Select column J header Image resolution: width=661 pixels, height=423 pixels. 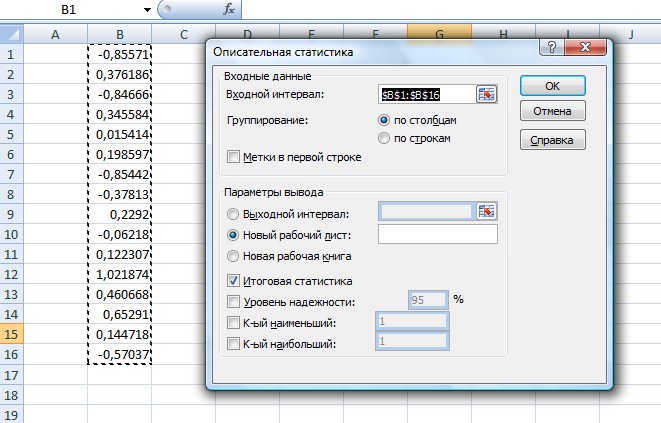[x=631, y=34]
